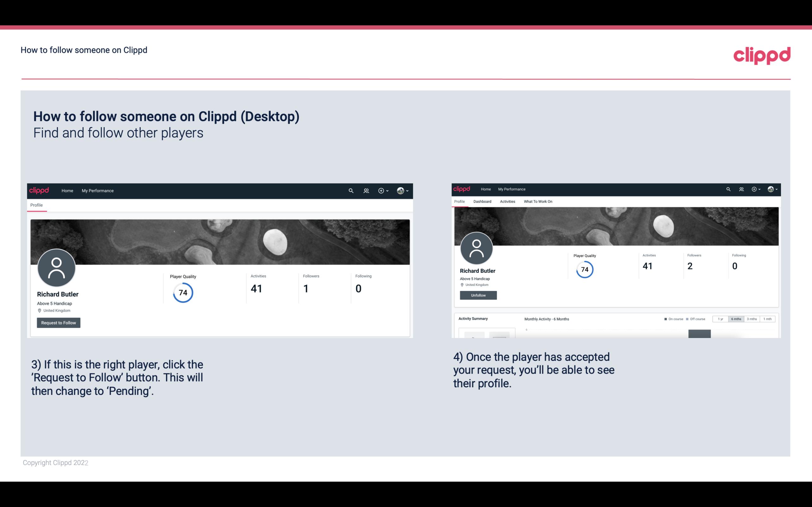
Task: Open the 'My Performance' menu item
Action: click(97, 190)
